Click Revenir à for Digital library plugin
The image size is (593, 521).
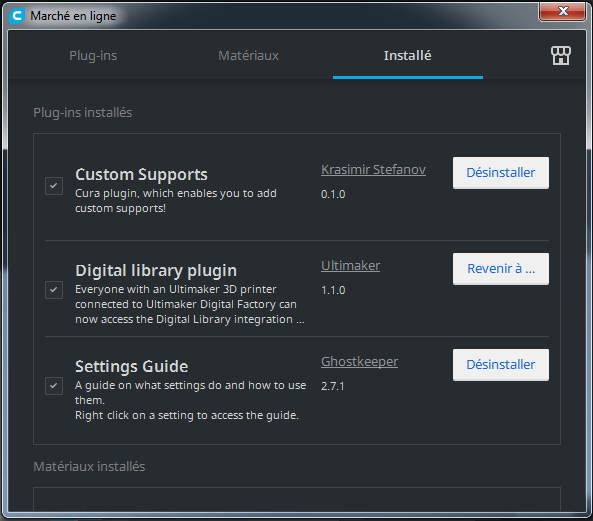pyautogui.click(x=501, y=269)
